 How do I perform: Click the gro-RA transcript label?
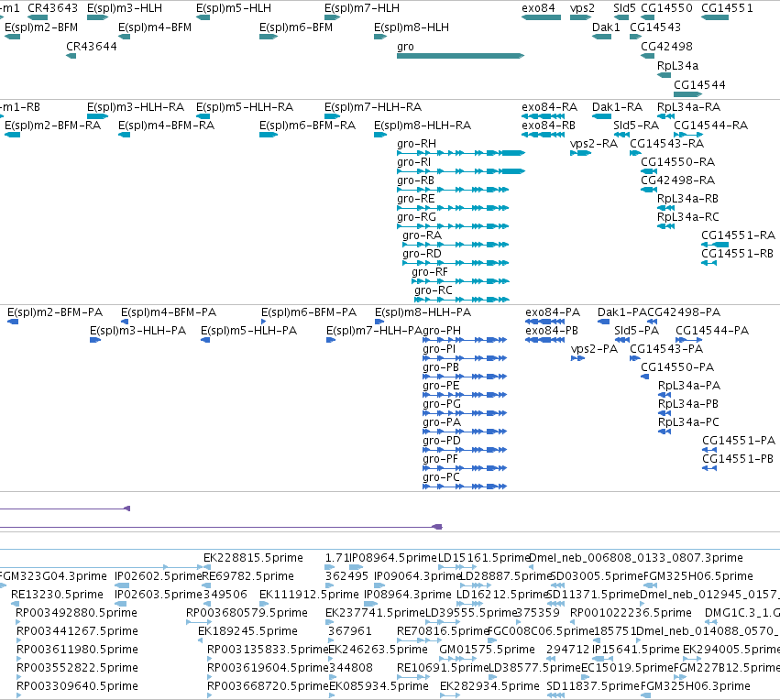(422, 235)
